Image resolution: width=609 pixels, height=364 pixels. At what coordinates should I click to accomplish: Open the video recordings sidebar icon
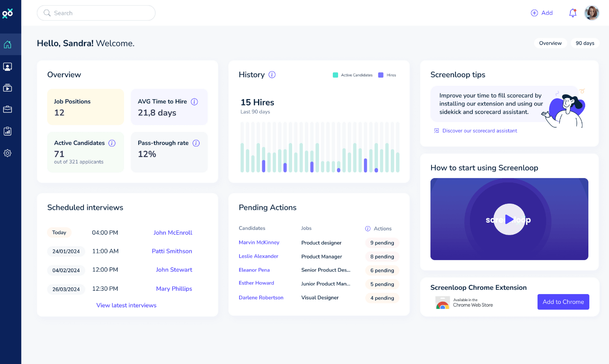[x=8, y=88]
